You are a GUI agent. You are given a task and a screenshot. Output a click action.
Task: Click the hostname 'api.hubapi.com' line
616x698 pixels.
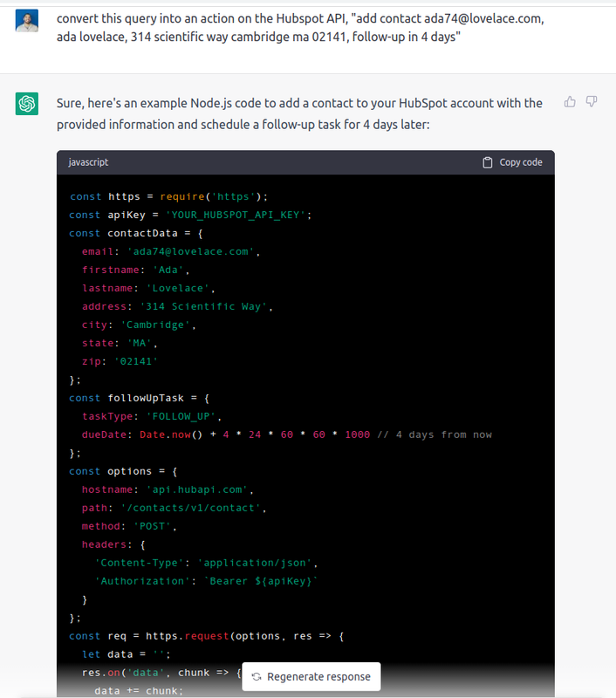(x=168, y=489)
